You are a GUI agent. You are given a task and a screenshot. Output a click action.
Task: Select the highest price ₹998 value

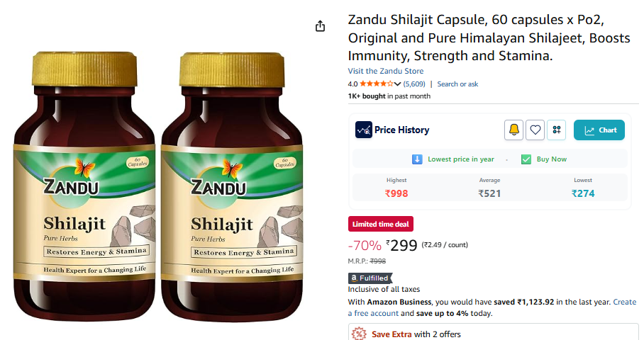pyautogui.click(x=396, y=193)
